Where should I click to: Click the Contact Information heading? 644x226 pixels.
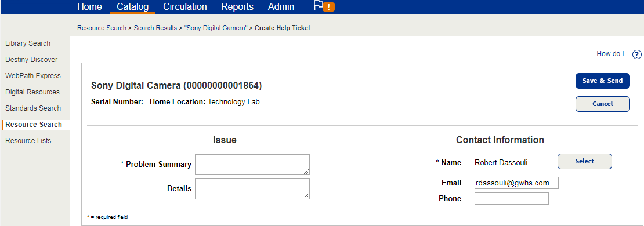tap(500, 140)
